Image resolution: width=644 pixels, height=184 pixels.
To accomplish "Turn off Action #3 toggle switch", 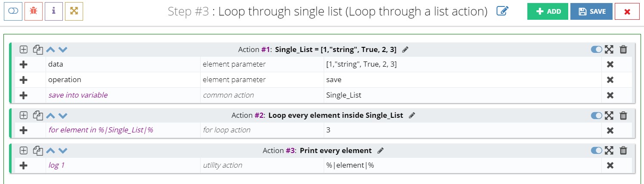I will [x=597, y=150].
